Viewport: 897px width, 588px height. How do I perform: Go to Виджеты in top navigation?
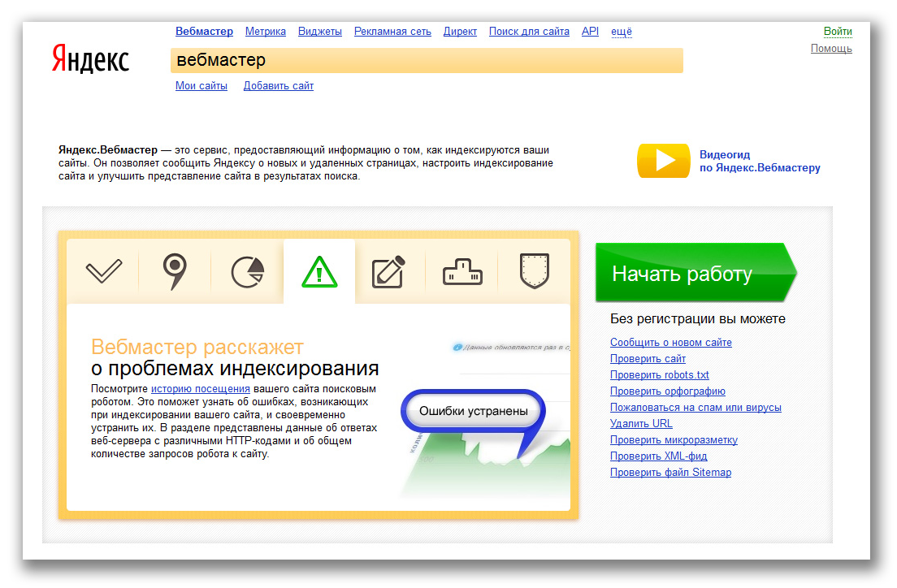pyautogui.click(x=320, y=32)
